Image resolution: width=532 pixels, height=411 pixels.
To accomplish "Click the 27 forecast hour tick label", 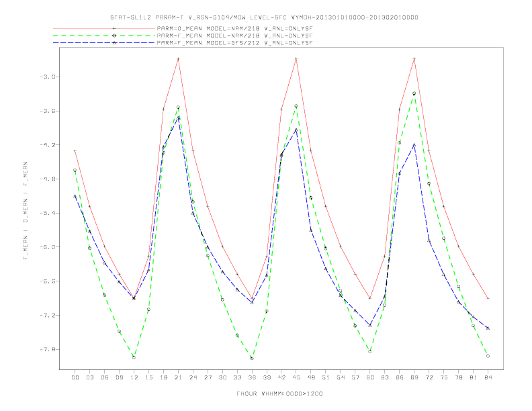I will click(x=208, y=377).
